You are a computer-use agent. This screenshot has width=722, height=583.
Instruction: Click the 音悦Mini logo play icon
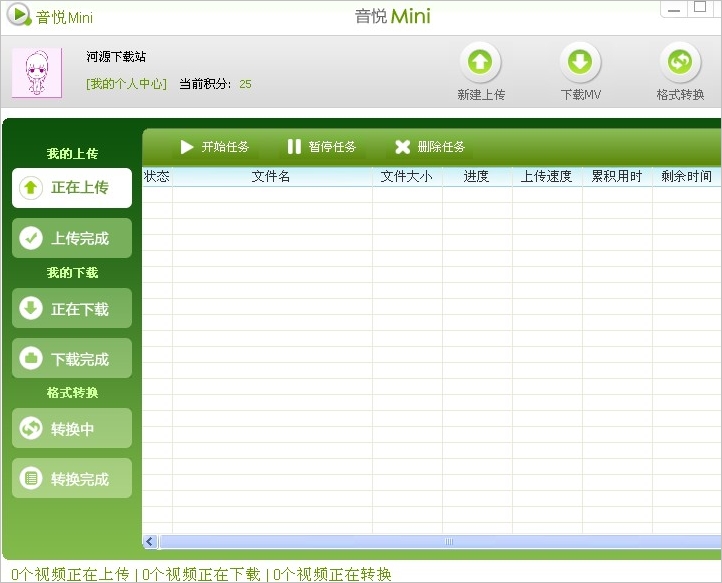point(19,15)
